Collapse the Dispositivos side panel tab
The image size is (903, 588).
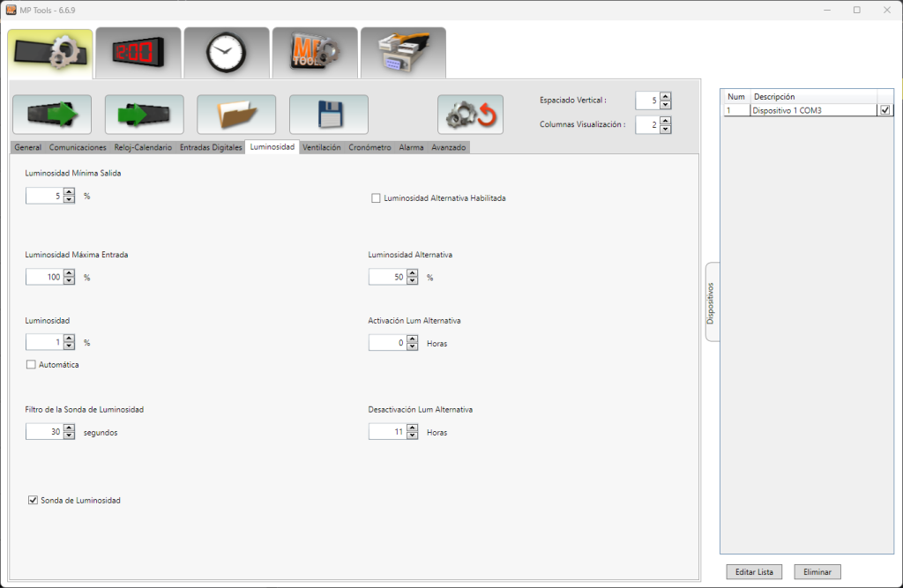click(x=712, y=302)
